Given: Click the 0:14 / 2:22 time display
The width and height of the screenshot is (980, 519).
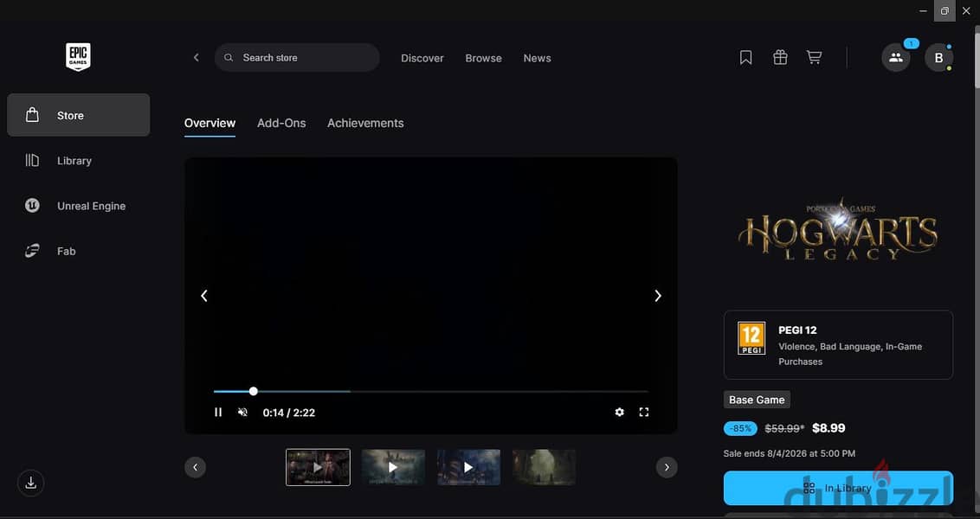Looking at the screenshot, I should 289,413.
